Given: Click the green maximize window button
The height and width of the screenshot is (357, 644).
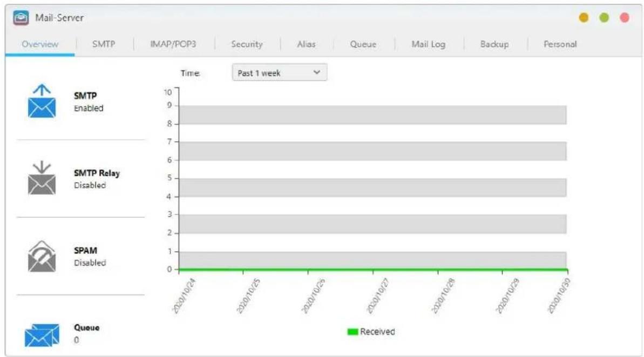Looking at the screenshot, I should click(x=604, y=18).
